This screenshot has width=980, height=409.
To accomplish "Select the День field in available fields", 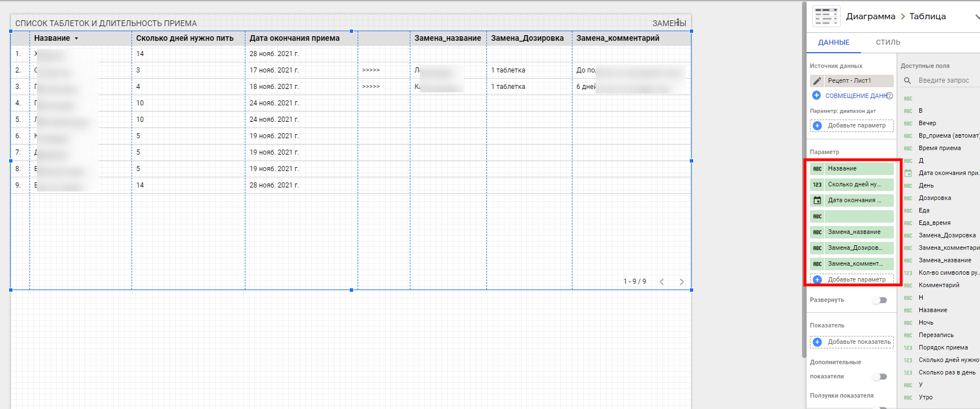I will pos(926,186).
